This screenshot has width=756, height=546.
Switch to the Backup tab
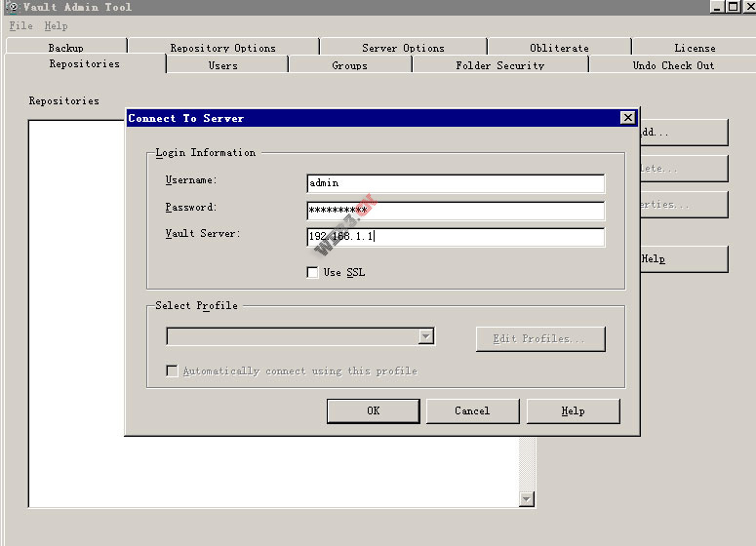[x=66, y=47]
